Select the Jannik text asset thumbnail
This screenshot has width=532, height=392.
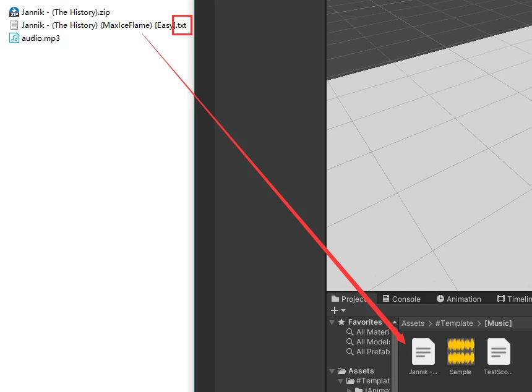[x=423, y=352]
